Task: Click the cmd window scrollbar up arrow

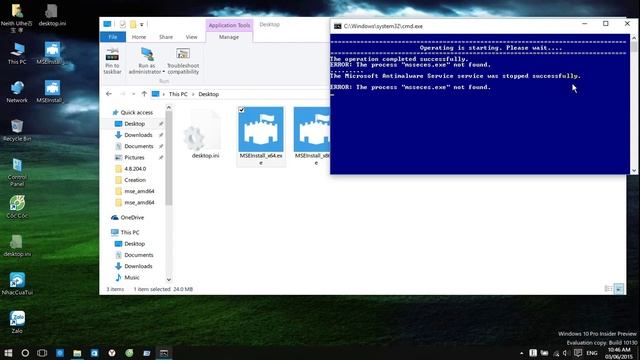Action: point(634,38)
